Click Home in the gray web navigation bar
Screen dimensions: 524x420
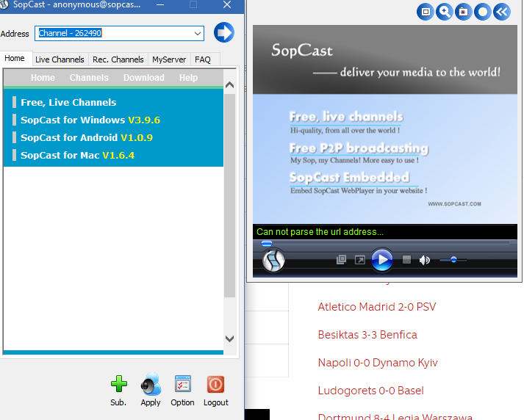click(x=43, y=77)
